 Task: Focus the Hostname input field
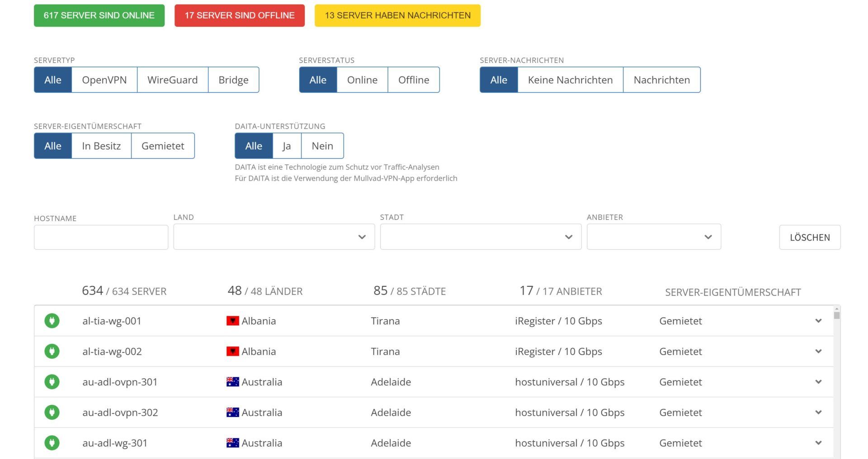click(x=101, y=237)
